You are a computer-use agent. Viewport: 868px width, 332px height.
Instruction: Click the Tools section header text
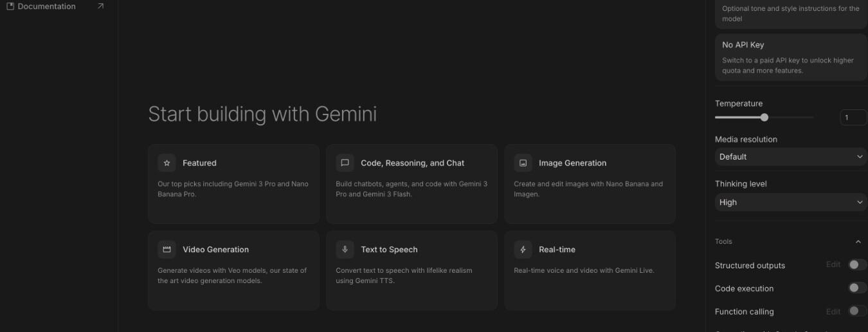pyautogui.click(x=723, y=241)
